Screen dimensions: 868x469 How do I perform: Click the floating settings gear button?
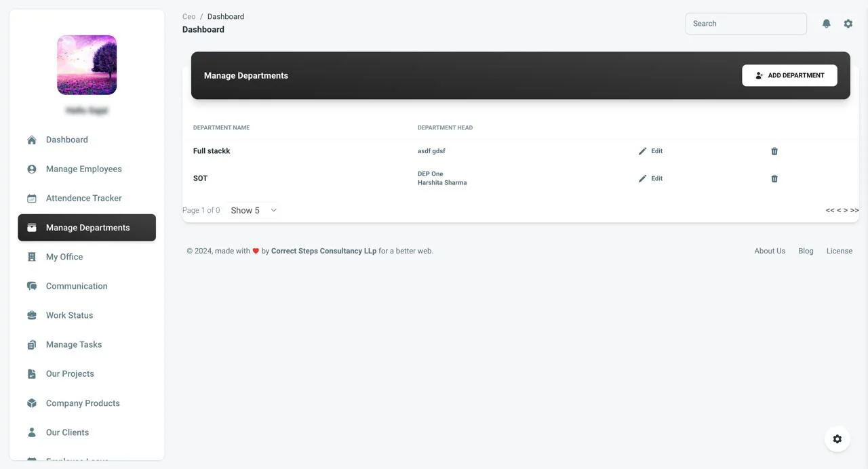[x=837, y=439]
